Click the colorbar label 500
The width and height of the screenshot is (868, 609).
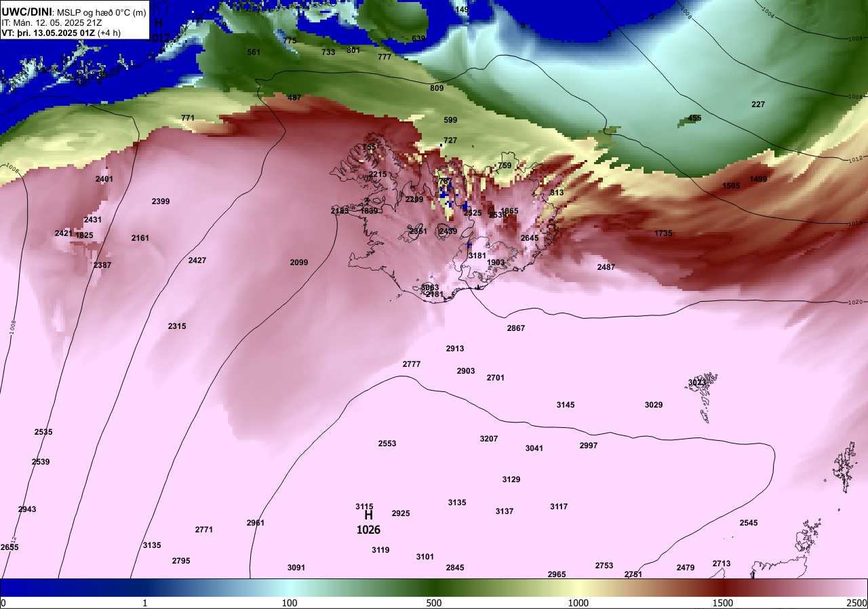click(434, 603)
